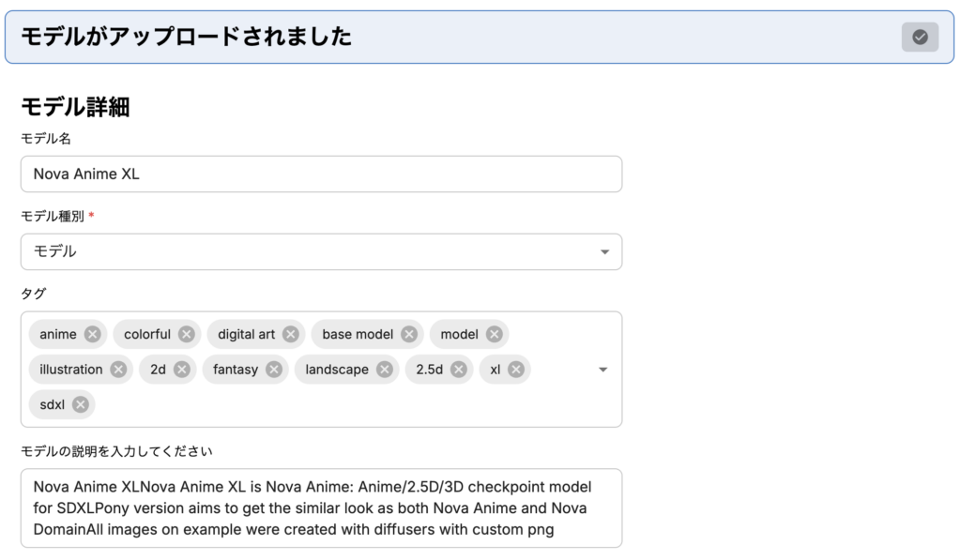The height and width of the screenshot is (560, 961).
Task: Remove the fantasy tag
Action: click(273, 370)
